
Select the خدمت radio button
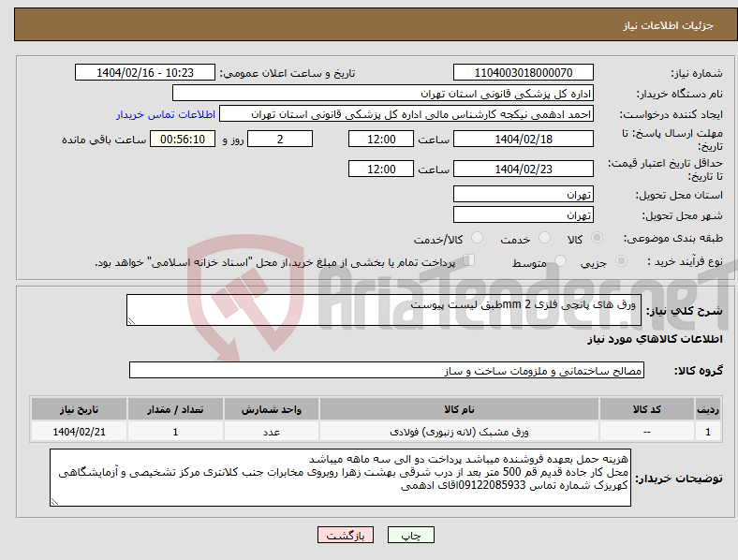coord(544,238)
